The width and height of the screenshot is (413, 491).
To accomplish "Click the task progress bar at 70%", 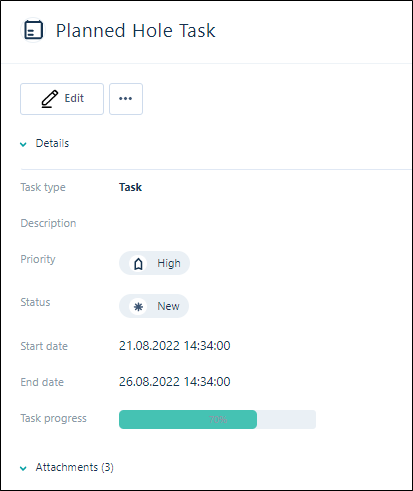I will coord(217,419).
